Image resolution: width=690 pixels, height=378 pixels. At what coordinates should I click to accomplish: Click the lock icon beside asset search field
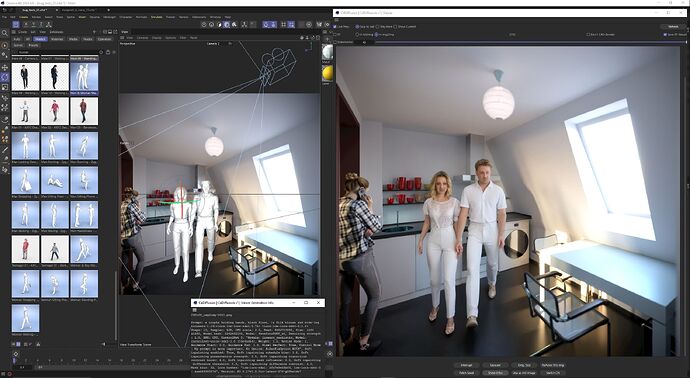[108, 52]
